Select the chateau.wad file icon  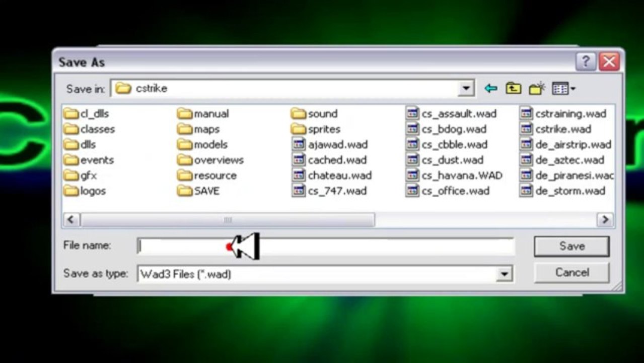coord(299,176)
